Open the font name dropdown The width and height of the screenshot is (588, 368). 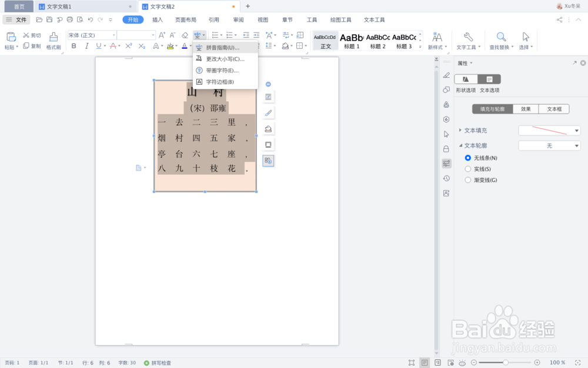coord(113,35)
